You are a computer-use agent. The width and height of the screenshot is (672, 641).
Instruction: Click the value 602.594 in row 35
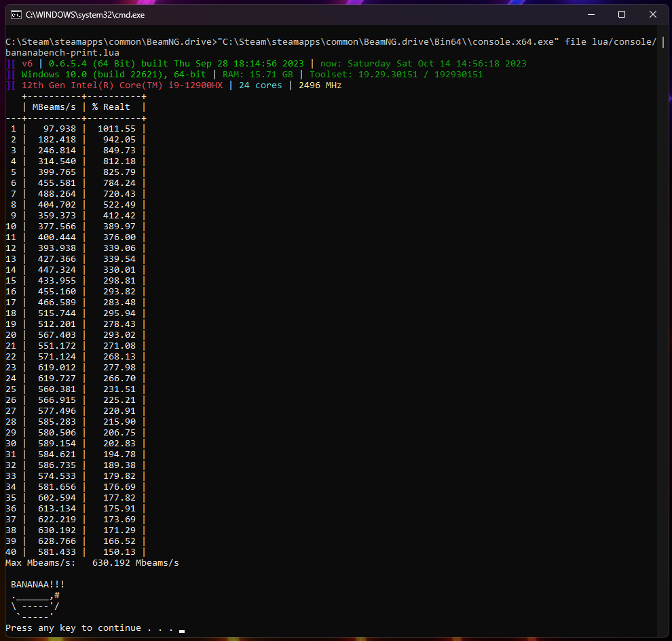click(57, 498)
